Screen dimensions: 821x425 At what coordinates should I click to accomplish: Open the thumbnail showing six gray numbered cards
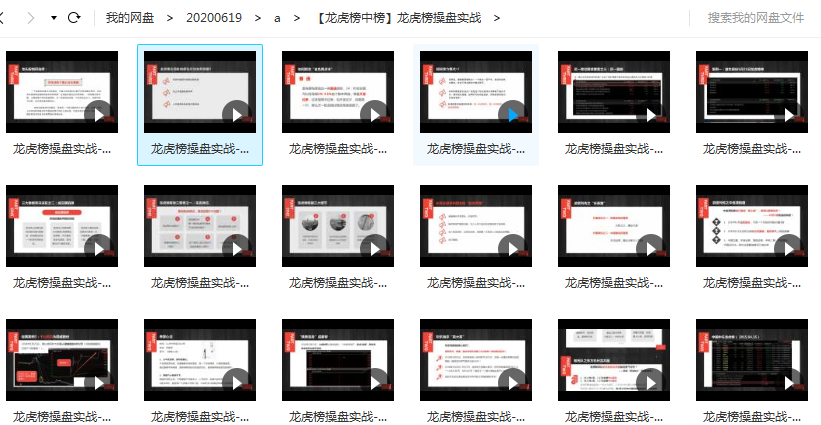[200, 226]
